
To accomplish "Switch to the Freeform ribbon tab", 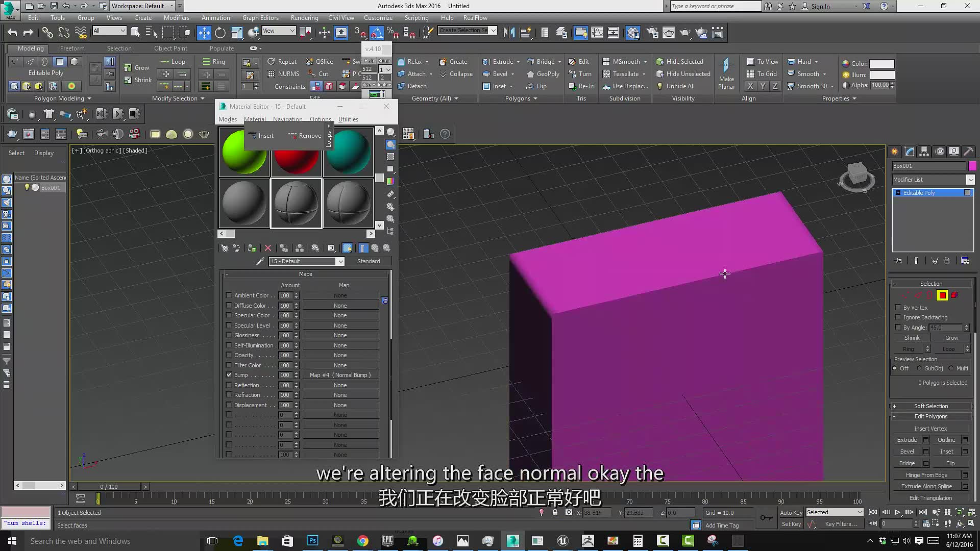I will click(x=72, y=48).
